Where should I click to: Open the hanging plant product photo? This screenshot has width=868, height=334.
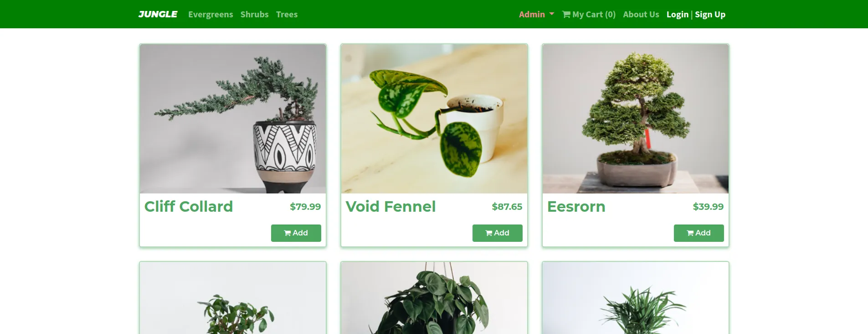(434, 298)
